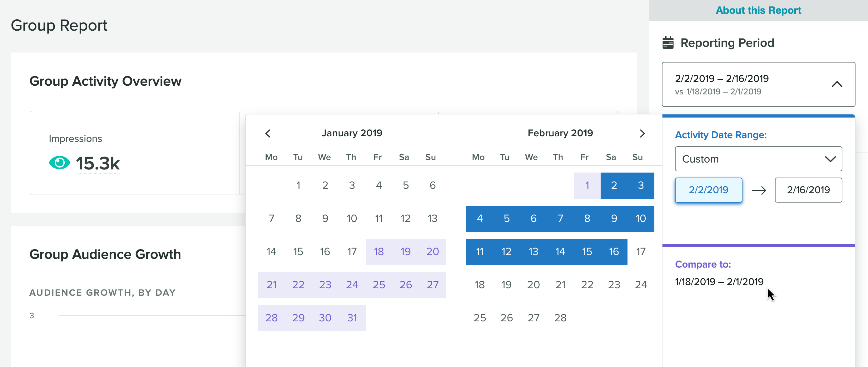Select January 20 in the calendar
The image size is (868, 367).
tap(433, 252)
